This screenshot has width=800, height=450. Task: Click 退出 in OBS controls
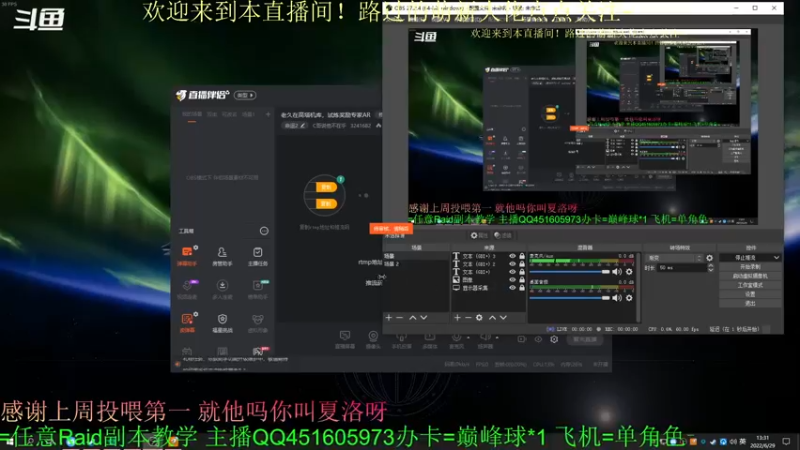750,304
